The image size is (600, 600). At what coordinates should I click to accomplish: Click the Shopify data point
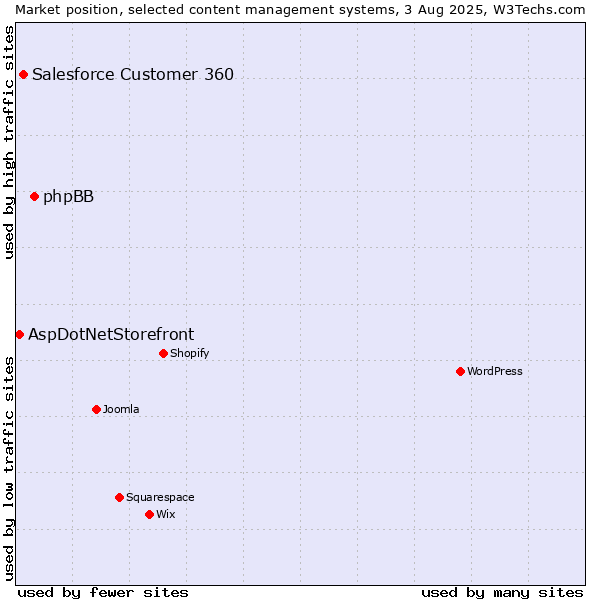[x=163, y=354]
